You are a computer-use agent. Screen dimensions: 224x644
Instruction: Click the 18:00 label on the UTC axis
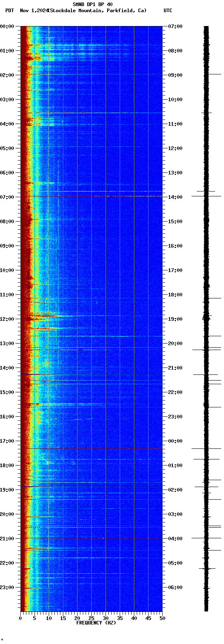[x=175, y=295]
